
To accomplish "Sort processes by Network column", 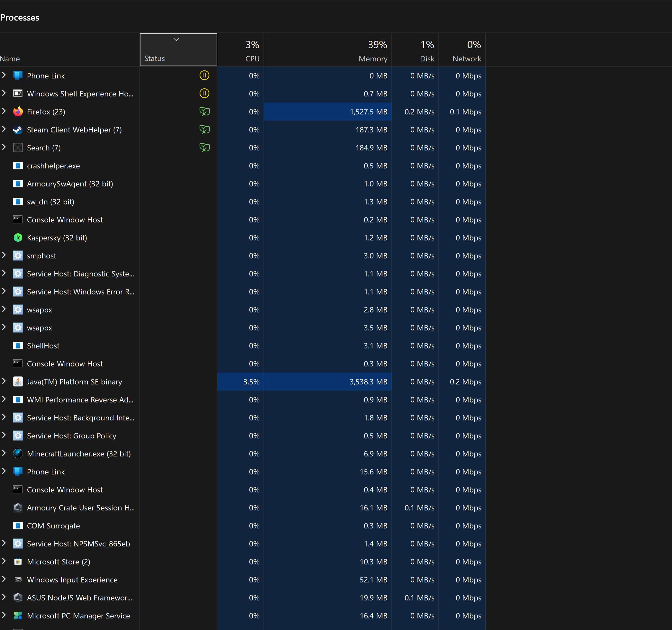I will coord(466,59).
